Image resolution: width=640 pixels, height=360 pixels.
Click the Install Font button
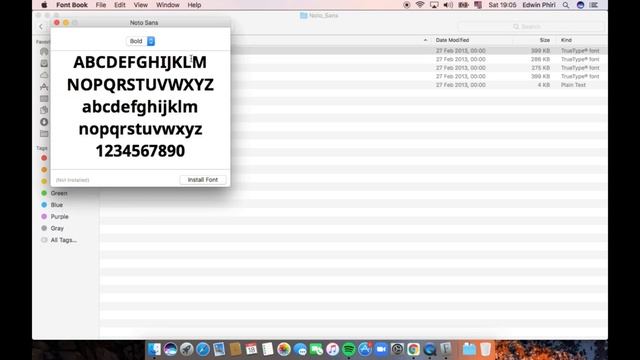[202, 180]
